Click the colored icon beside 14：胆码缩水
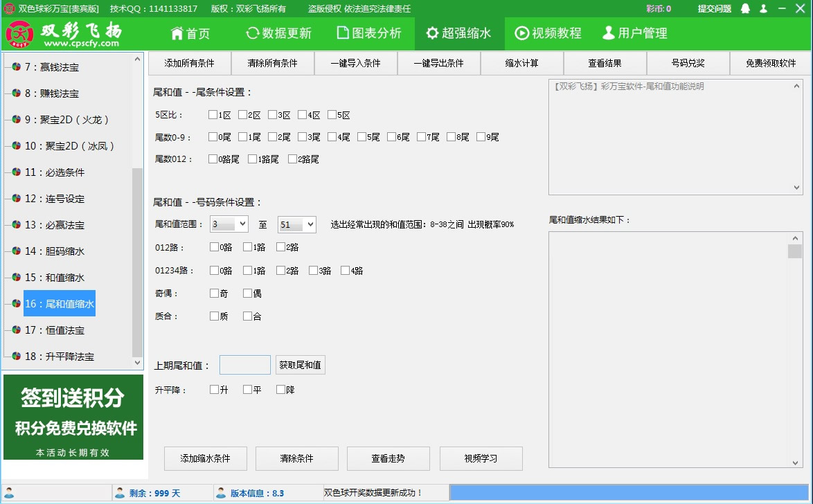Screen dimensions: 813x504 coord(15,251)
